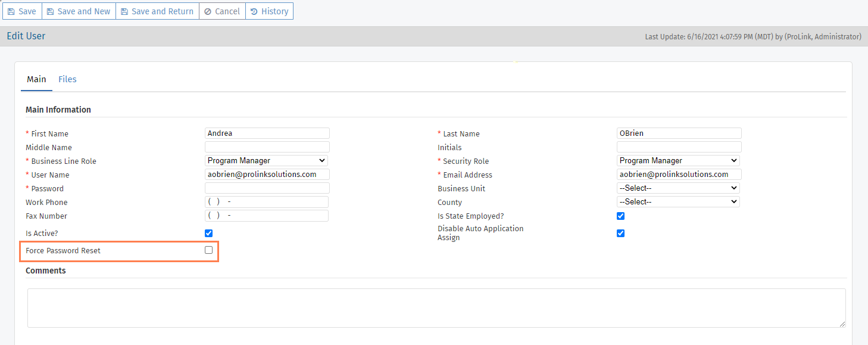Click the Cancel circle-slash icon
868x345 pixels.
tap(207, 11)
